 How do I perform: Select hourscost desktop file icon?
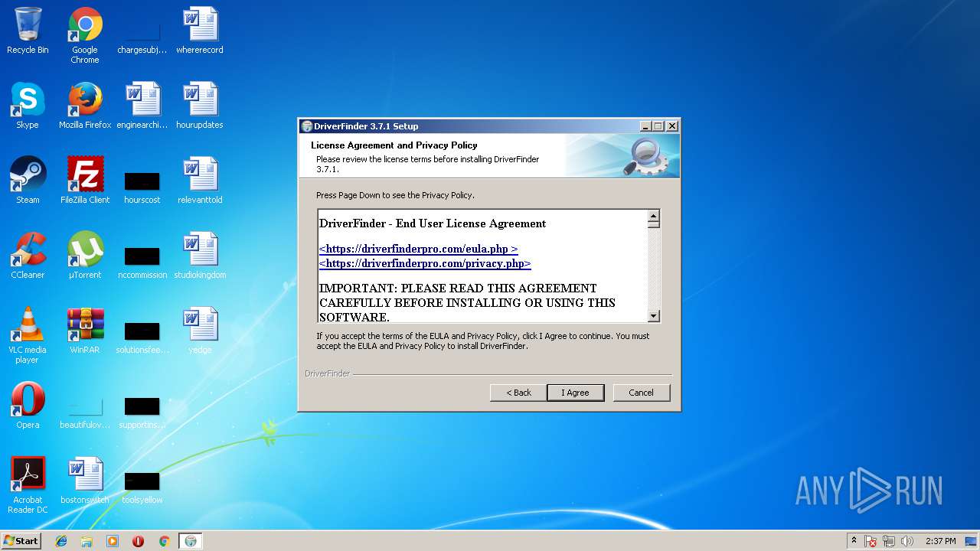tap(142, 186)
